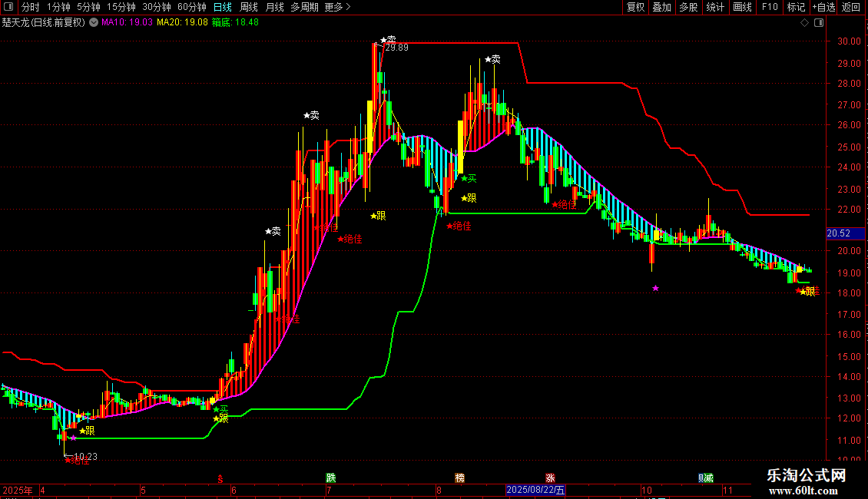Switch to the 15分钟 chart period
The height and width of the screenshot is (499, 868).
pos(121,7)
